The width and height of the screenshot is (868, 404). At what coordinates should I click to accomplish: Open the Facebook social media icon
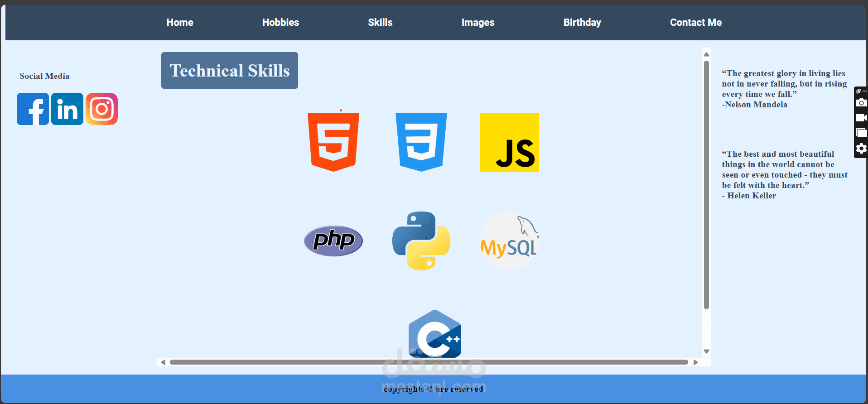pos(33,109)
